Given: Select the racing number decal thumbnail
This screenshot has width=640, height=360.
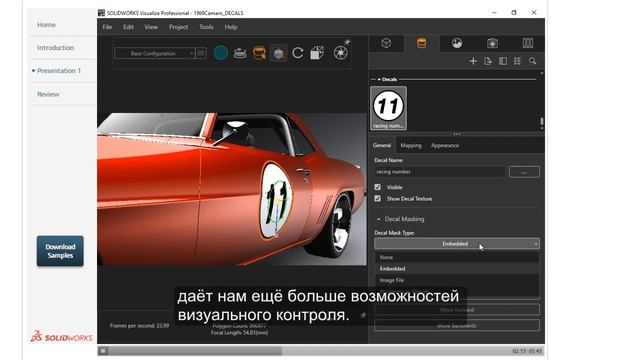Looking at the screenshot, I should click(x=388, y=108).
